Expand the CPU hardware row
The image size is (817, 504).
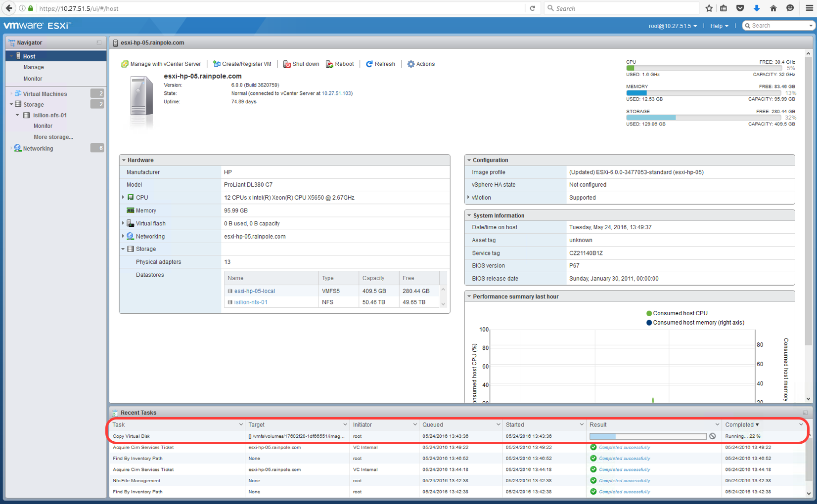coord(123,197)
